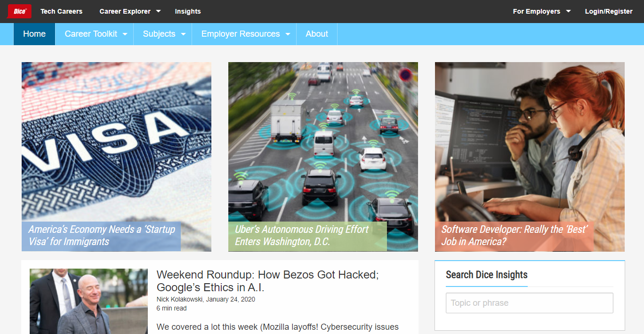
Task: Click Login/Register
Action: (609, 11)
